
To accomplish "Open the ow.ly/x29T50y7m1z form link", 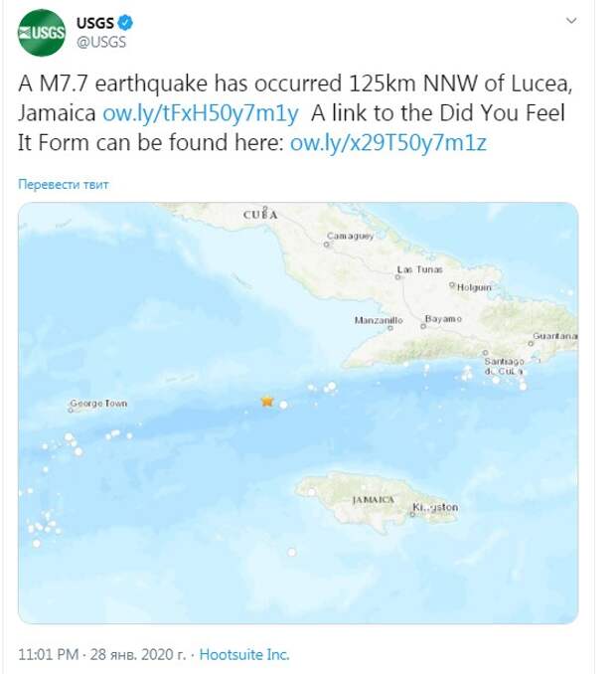I will (387, 143).
